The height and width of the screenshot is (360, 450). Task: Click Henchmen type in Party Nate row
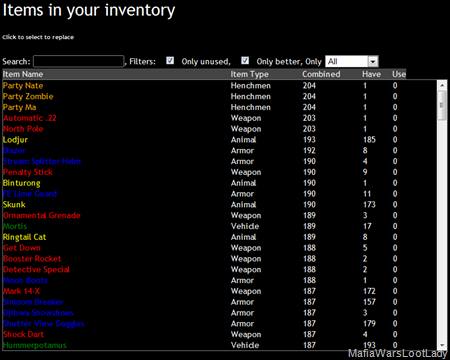tap(251, 86)
